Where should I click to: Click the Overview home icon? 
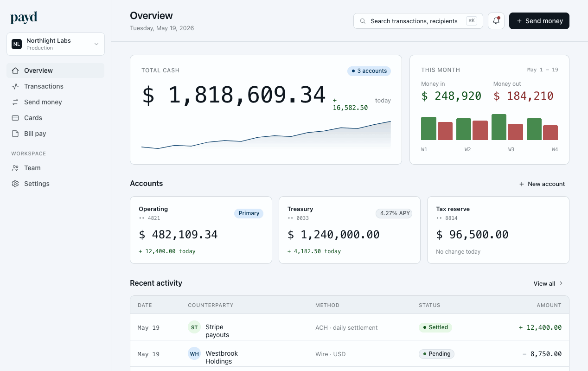(15, 70)
